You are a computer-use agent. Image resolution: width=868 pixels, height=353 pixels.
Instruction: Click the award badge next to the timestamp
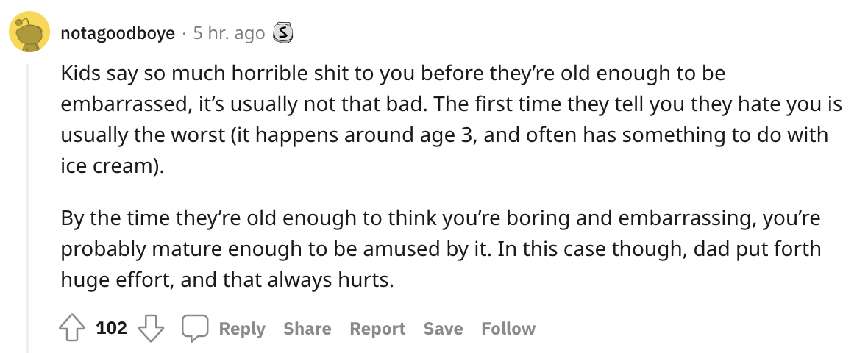[283, 33]
